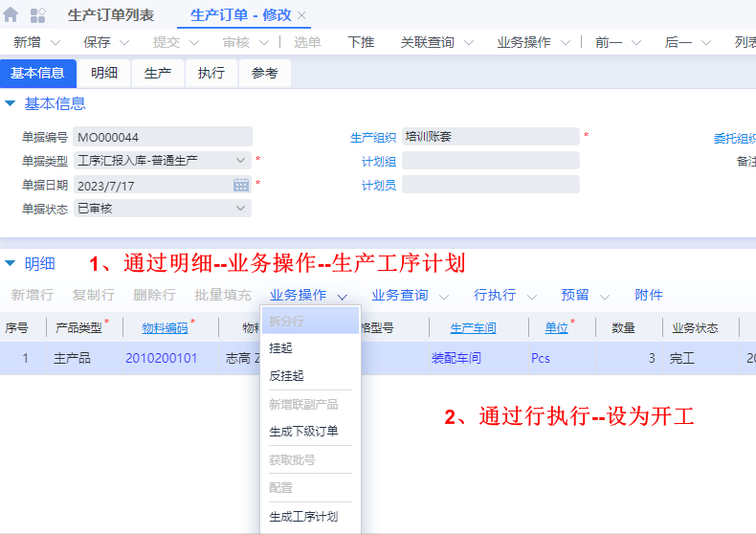Open calendar picker for 单据日期
The height and width of the screenshot is (535, 756).
pos(241,185)
